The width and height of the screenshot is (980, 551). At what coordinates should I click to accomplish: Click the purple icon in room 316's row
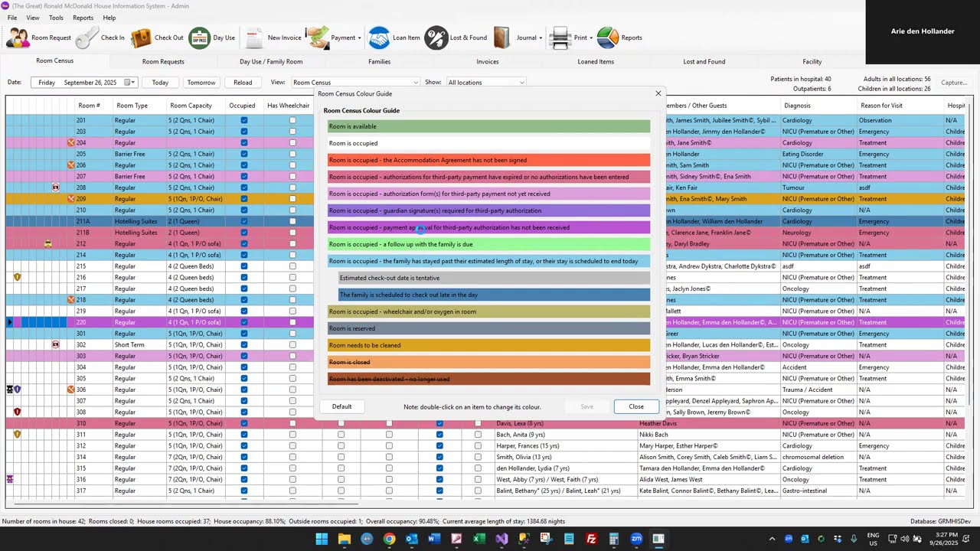(x=10, y=479)
